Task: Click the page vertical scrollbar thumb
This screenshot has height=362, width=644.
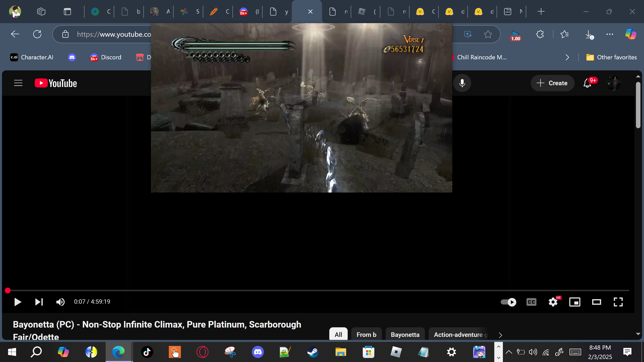Action: click(x=638, y=105)
